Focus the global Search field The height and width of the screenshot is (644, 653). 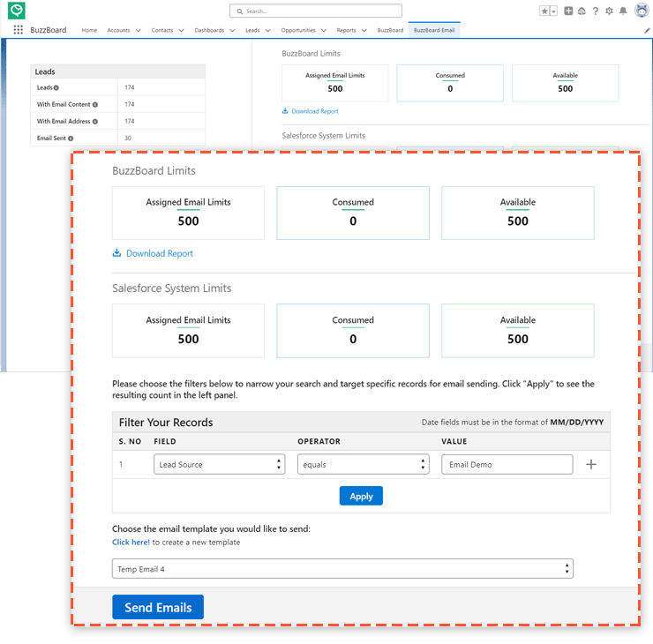tap(316, 11)
